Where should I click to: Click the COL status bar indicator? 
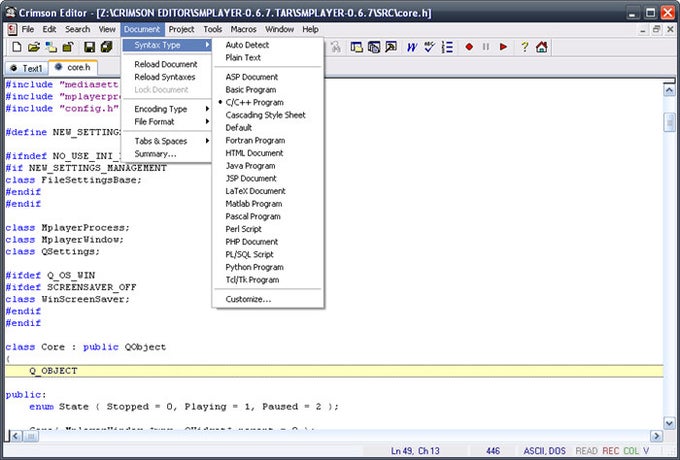pyautogui.click(x=631, y=451)
